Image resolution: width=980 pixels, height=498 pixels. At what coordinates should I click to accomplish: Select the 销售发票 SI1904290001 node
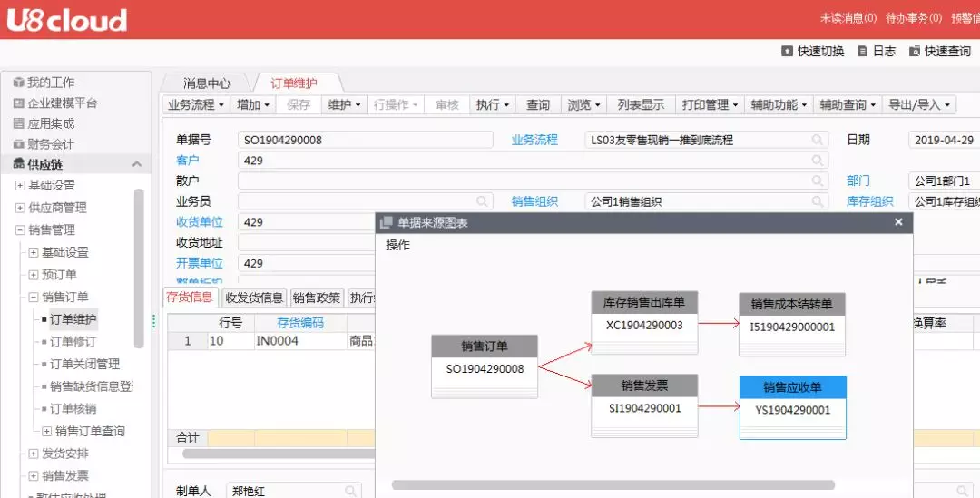[644, 405]
